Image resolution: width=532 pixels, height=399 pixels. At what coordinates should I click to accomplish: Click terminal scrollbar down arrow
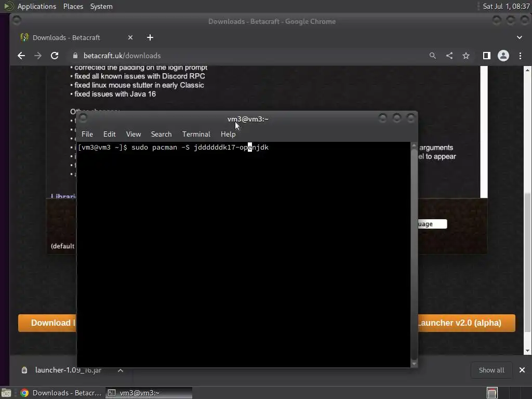click(x=414, y=364)
